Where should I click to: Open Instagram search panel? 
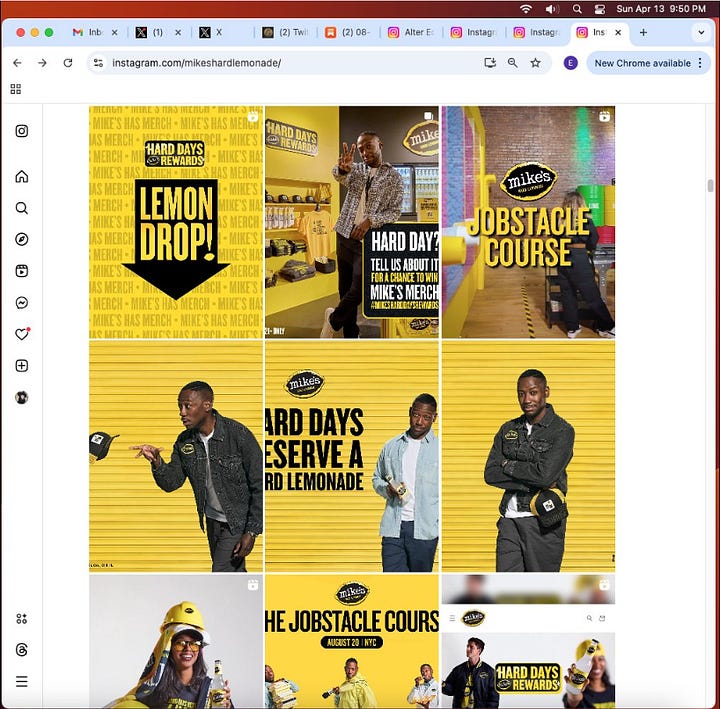tap(22, 208)
